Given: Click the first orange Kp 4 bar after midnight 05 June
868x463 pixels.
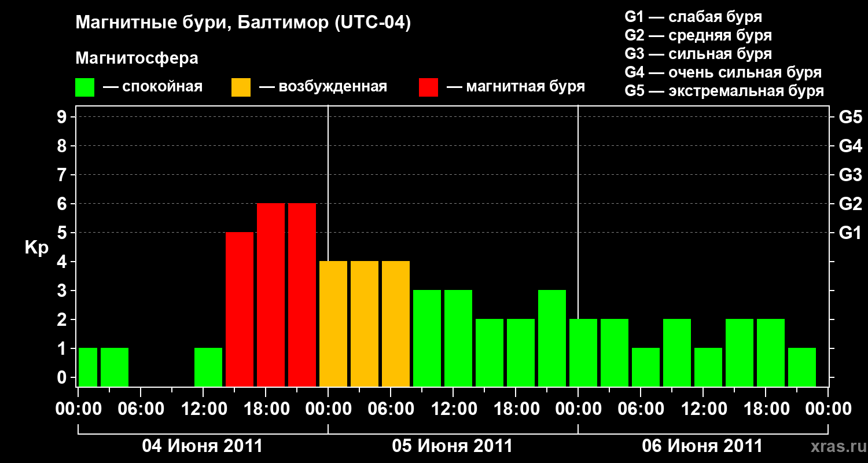Looking at the screenshot, I should (x=333, y=324).
